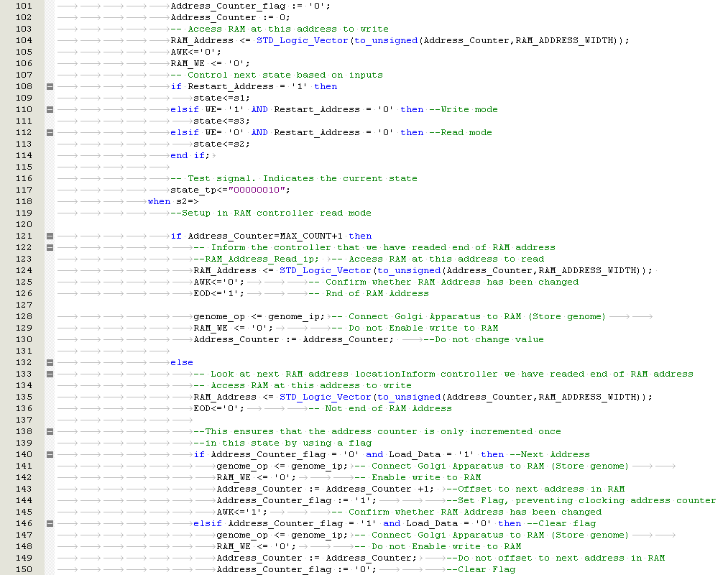Toggle the fold marker on line 133
The width and height of the screenshot is (728, 575).
50,374
